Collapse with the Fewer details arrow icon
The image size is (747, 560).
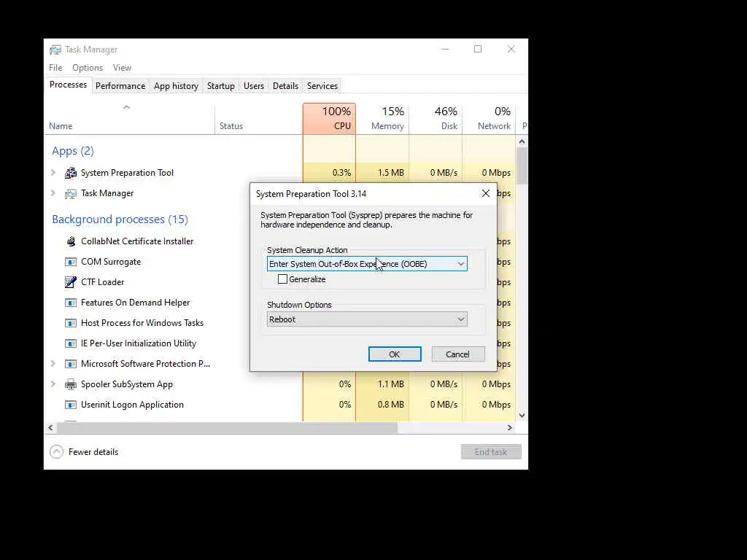point(56,452)
